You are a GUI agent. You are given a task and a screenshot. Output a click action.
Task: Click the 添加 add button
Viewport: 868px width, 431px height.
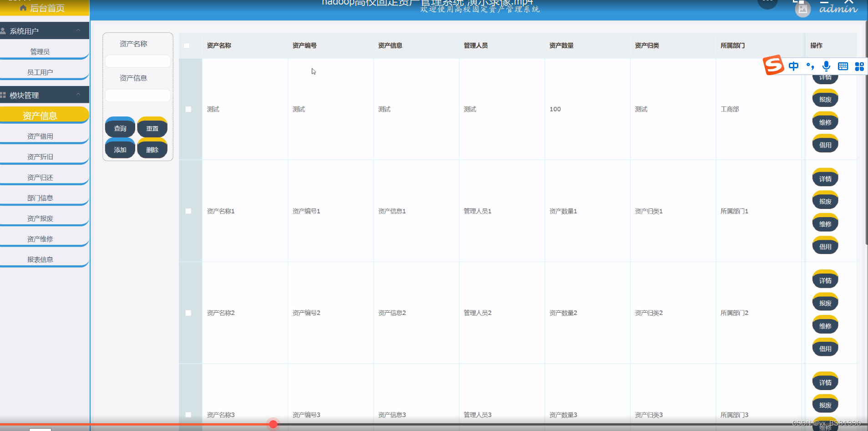pos(120,149)
